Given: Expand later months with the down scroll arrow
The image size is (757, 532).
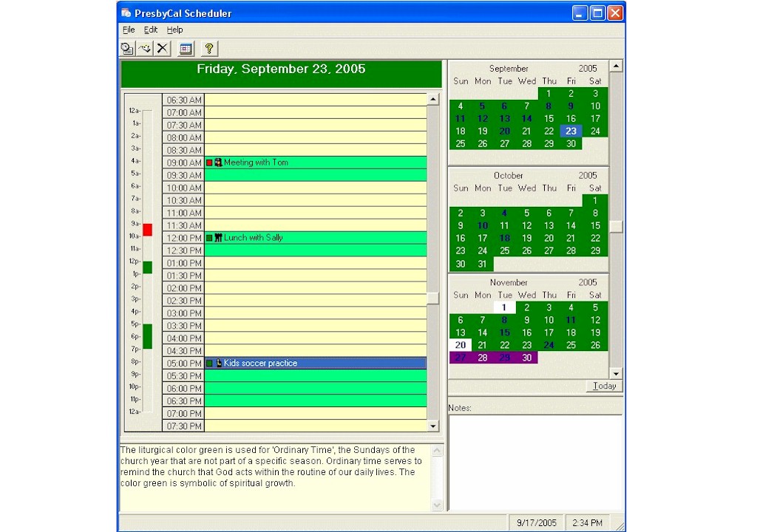Looking at the screenshot, I should (616, 373).
